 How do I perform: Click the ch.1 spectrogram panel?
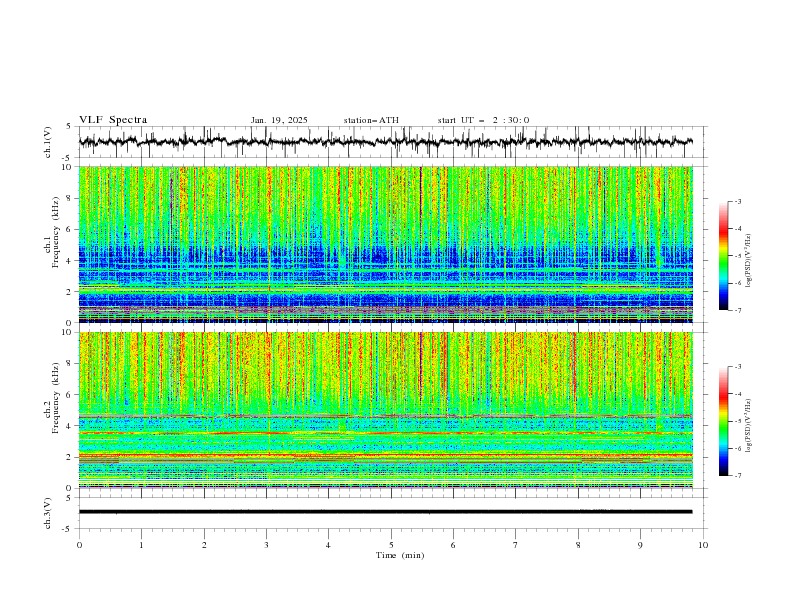[x=385, y=244]
